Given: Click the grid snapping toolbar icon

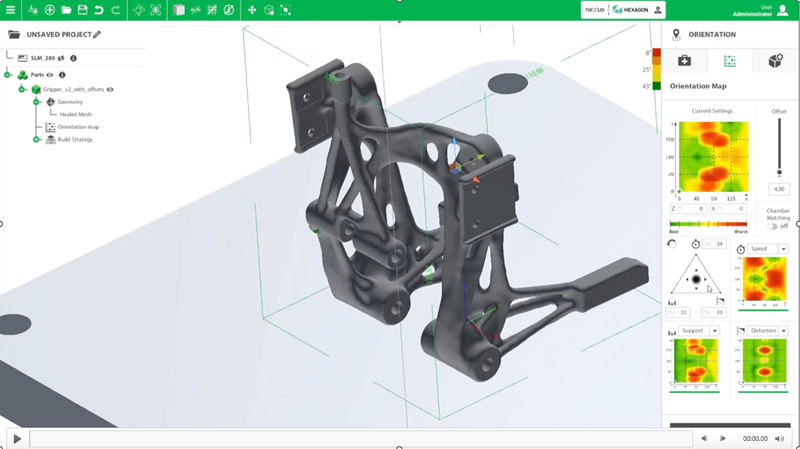Looking at the screenshot, I should coord(212,10).
